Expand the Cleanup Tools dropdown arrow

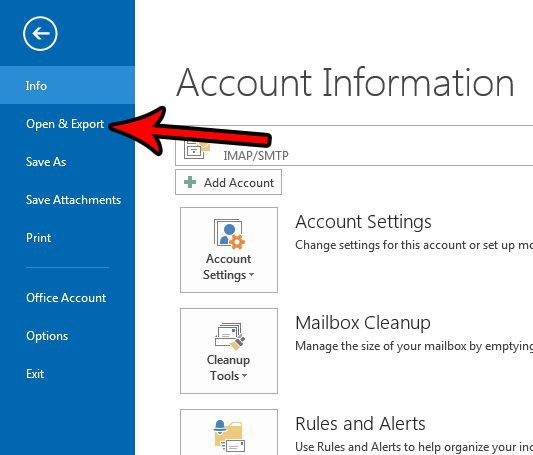point(244,375)
